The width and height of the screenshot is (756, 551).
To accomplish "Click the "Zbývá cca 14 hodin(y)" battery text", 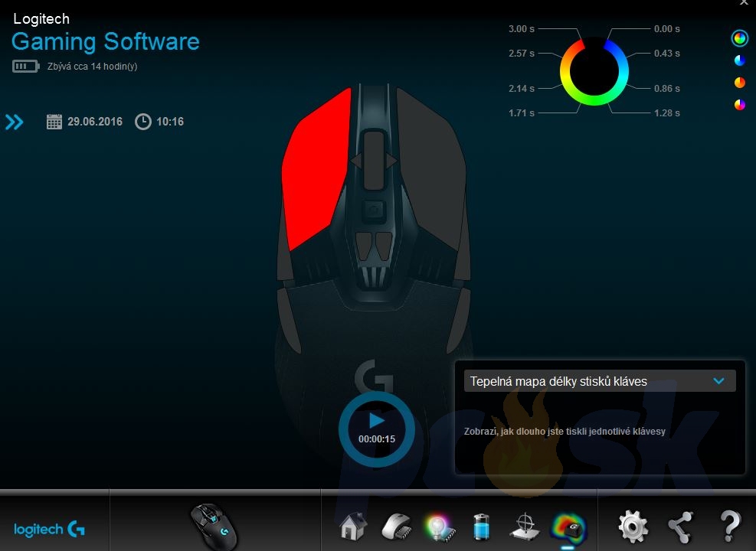I will click(x=92, y=67).
